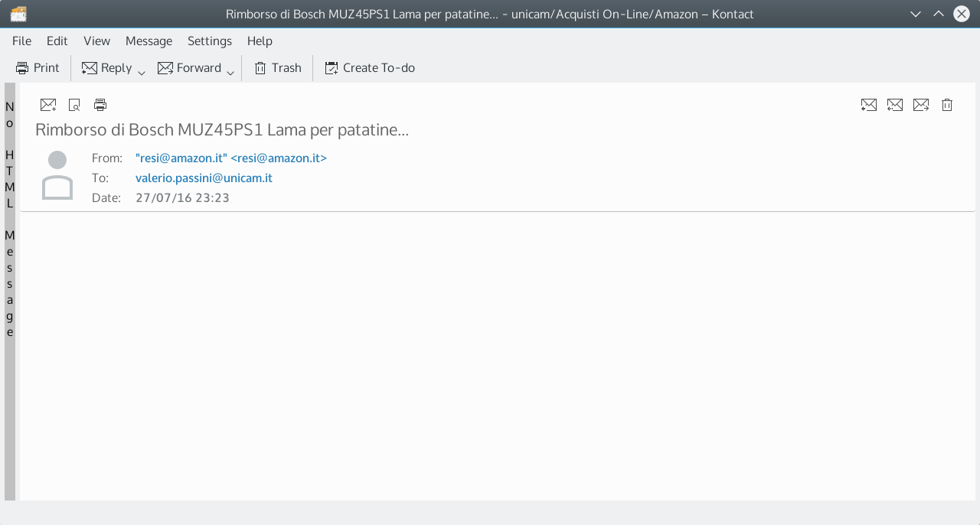
Task: Toggle the No HTML Message side bar
Action: point(10,291)
